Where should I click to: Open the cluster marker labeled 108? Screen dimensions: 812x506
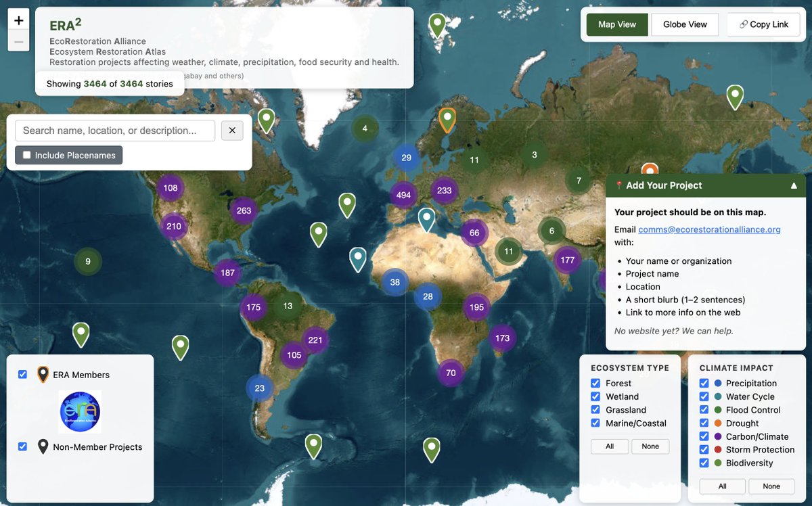171,188
